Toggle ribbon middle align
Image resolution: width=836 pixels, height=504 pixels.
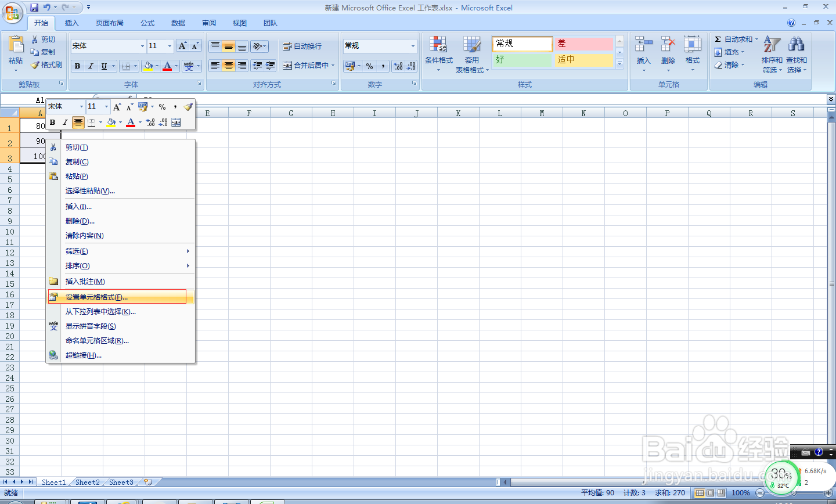tap(229, 46)
